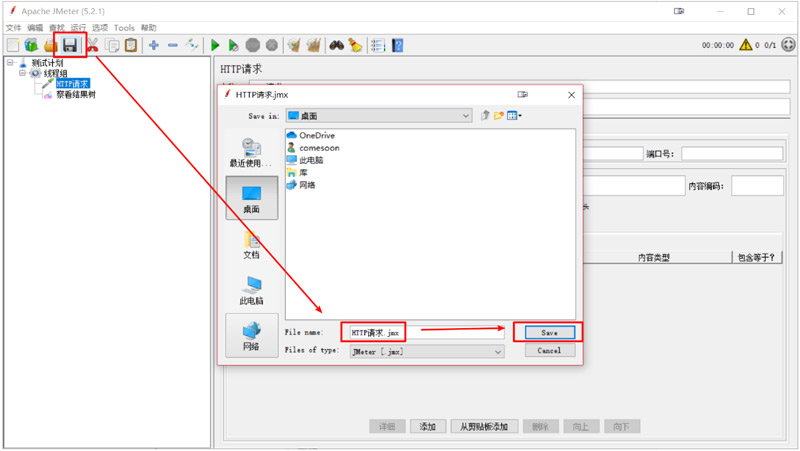Click the 包含等于? column header
The width and height of the screenshot is (800, 451).
[x=757, y=258]
